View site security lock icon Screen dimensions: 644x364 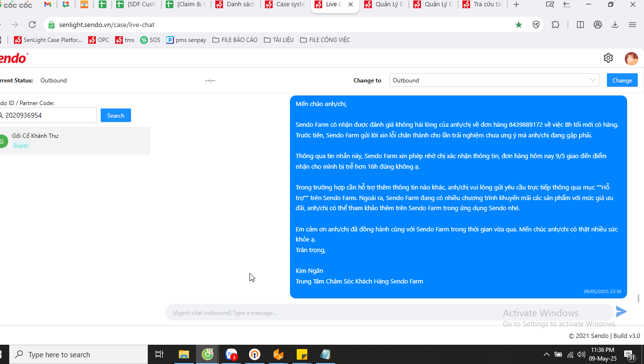(x=52, y=25)
